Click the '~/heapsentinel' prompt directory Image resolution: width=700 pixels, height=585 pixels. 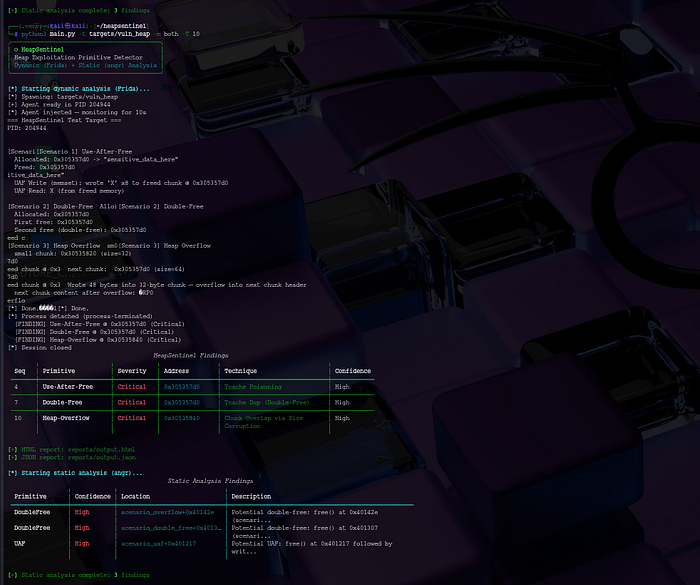(121, 26)
